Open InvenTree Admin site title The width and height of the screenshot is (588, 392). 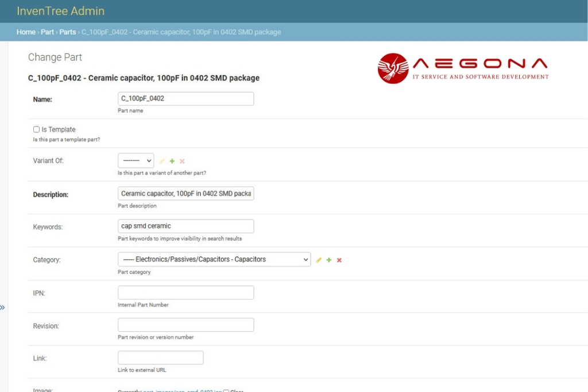pyautogui.click(x=61, y=11)
